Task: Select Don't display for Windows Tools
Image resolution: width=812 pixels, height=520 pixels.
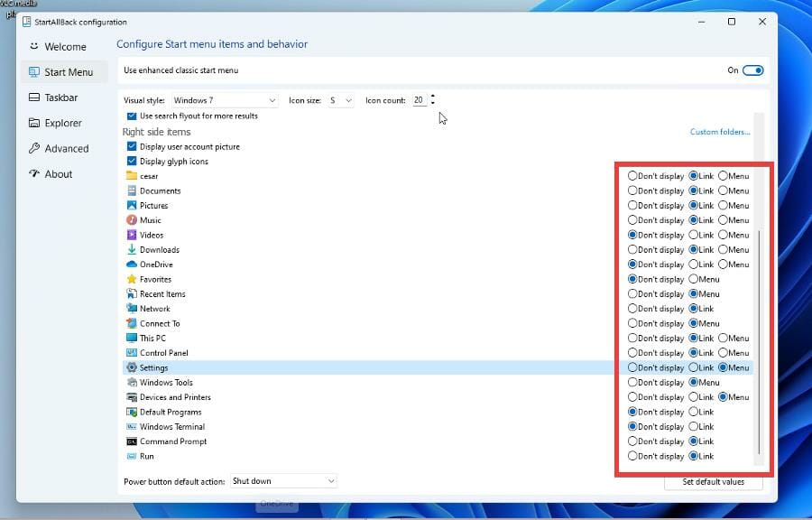Action: [632, 382]
